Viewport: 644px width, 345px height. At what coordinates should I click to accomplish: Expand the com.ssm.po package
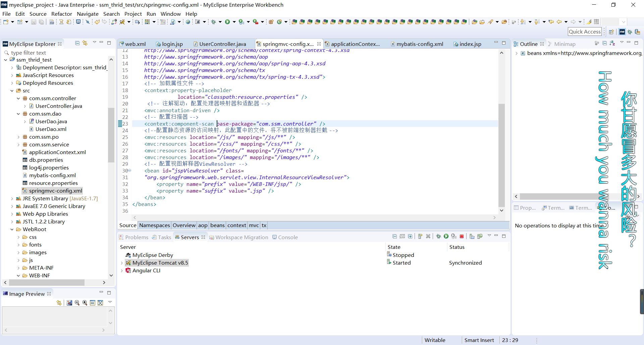coord(18,137)
